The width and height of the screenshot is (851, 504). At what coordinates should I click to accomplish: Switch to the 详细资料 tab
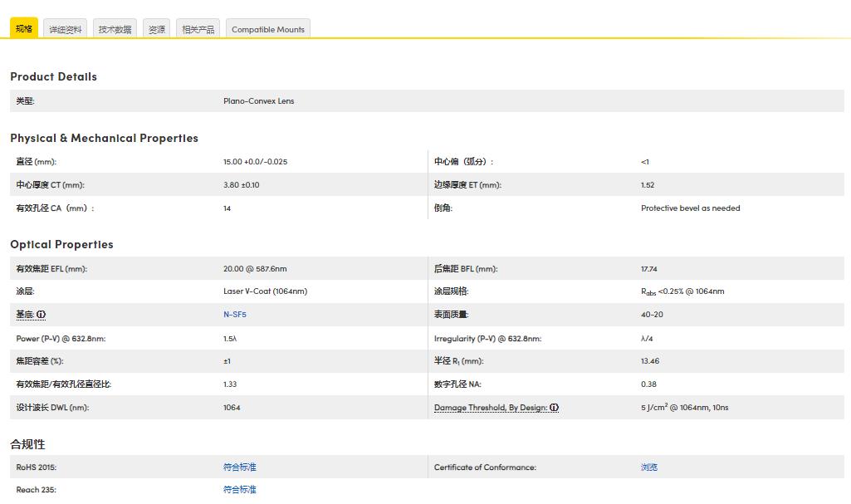point(66,30)
